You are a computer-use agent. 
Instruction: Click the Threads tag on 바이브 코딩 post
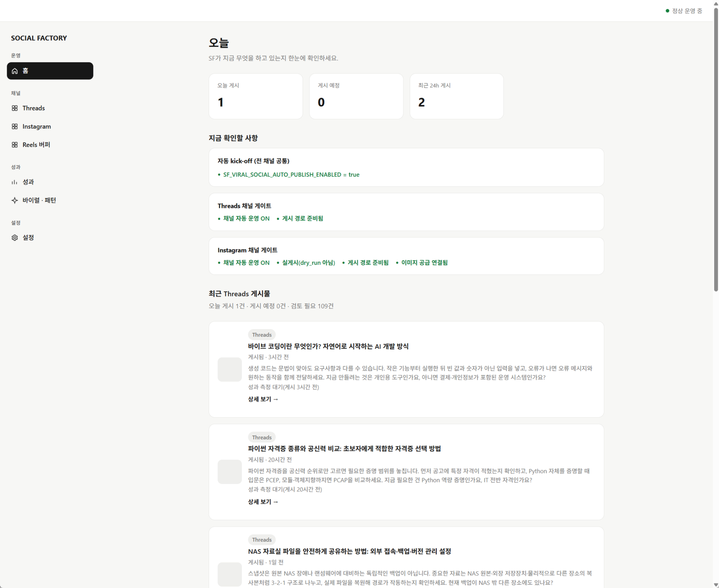pyautogui.click(x=262, y=335)
